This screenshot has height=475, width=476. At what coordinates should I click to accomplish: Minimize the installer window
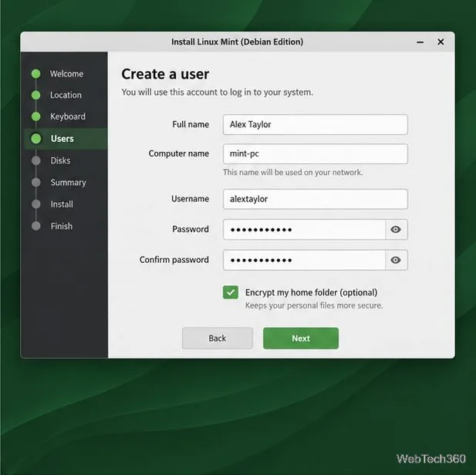point(420,42)
